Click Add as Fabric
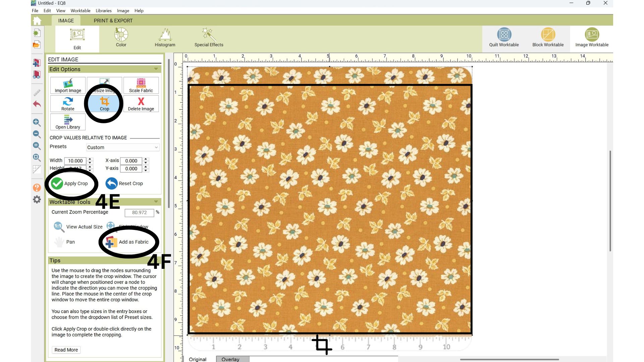The image size is (644, 362). coord(128,242)
